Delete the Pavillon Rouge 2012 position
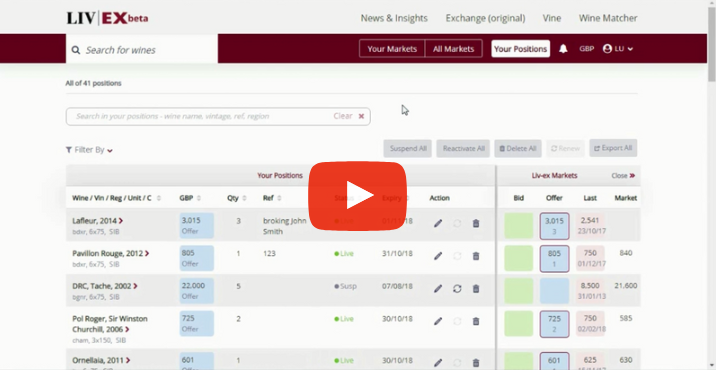Image resolution: width=716 pixels, height=371 pixels. pyautogui.click(x=476, y=256)
